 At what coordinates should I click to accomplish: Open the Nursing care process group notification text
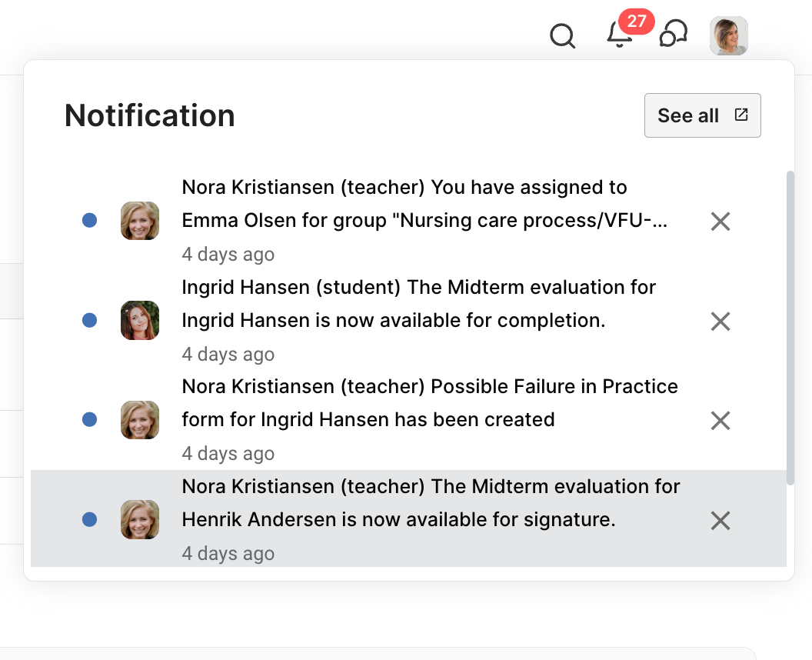[x=424, y=221]
